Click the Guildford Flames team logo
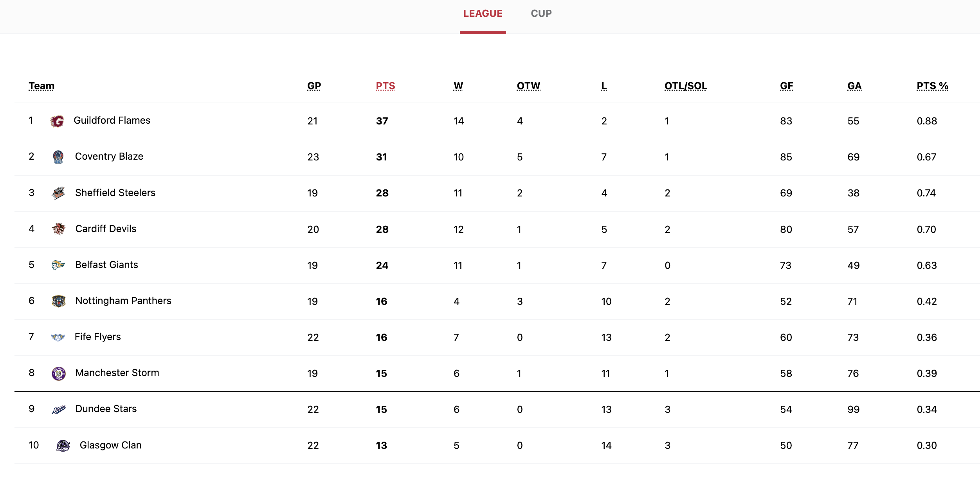The image size is (980, 479). (57, 121)
